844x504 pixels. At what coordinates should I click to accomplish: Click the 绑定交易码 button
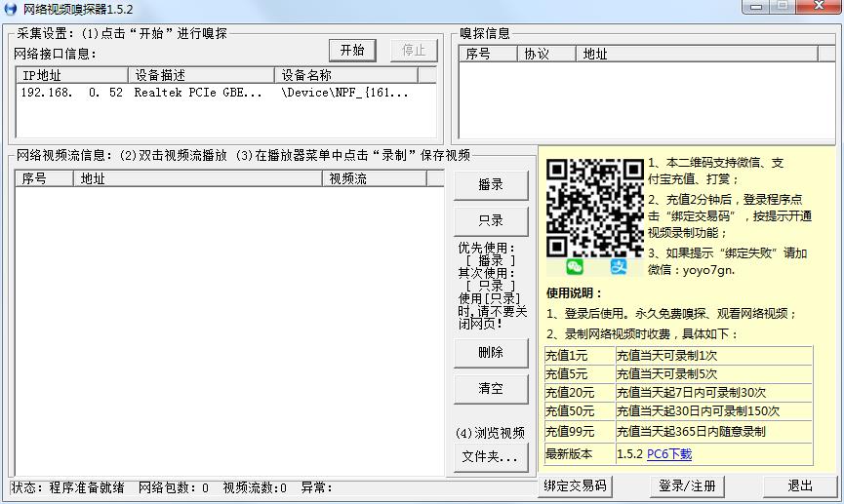pos(575,486)
